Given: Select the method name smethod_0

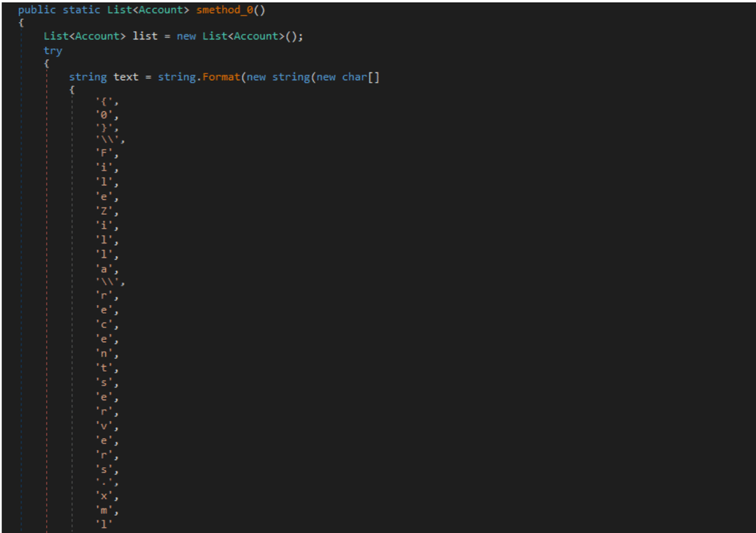Looking at the screenshot, I should pos(224,10).
